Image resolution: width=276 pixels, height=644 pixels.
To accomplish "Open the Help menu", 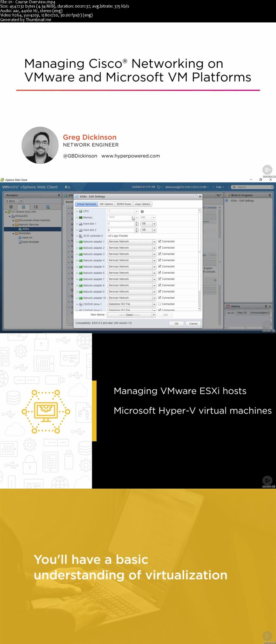I will tap(220, 187).
